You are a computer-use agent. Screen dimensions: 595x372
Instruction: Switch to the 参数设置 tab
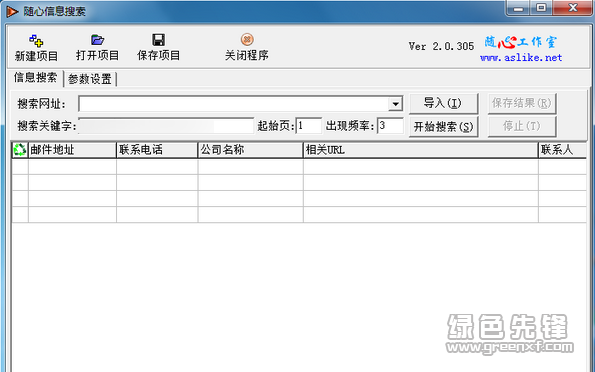90,79
